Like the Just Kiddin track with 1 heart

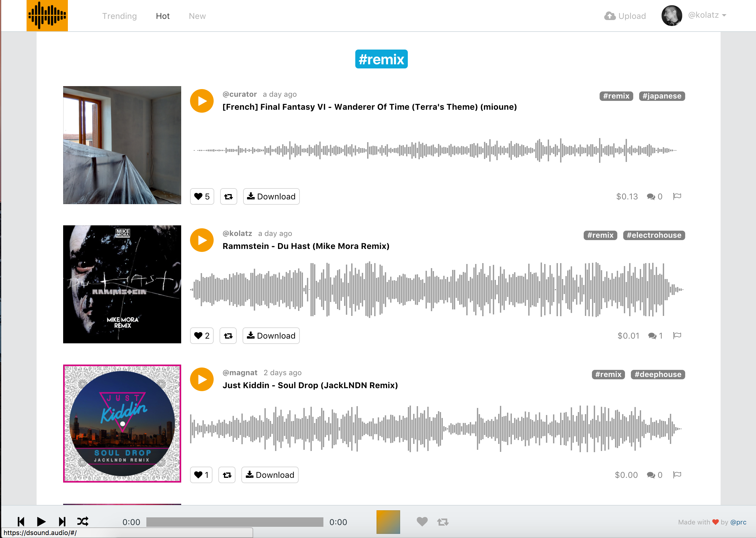201,475
